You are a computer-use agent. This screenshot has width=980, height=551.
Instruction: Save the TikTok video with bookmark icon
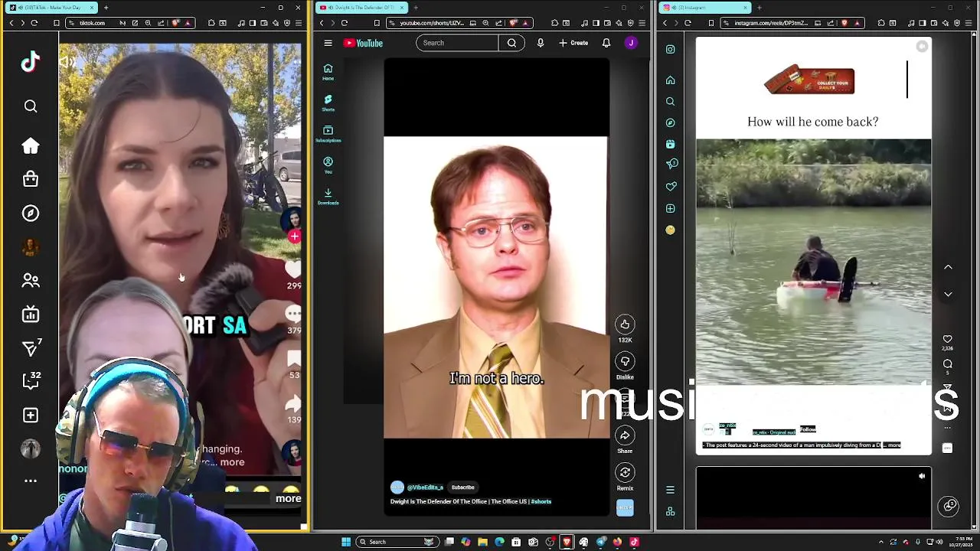coord(293,359)
